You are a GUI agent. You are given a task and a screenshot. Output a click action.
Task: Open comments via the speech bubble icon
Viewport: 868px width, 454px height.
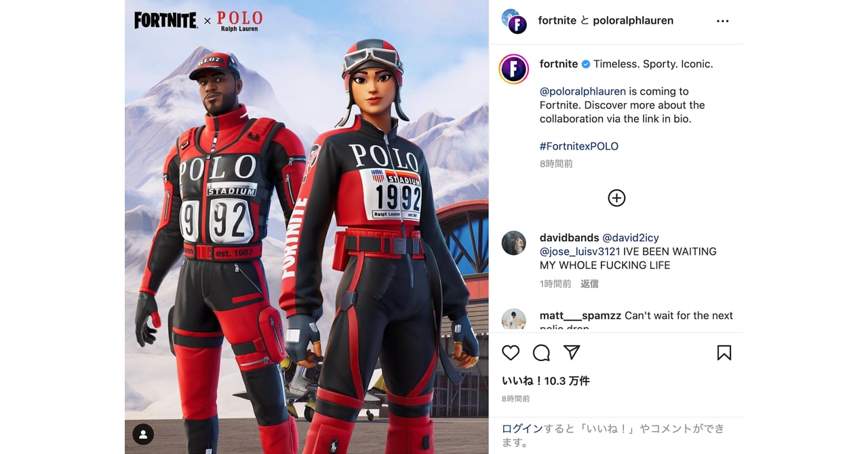tap(541, 352)
